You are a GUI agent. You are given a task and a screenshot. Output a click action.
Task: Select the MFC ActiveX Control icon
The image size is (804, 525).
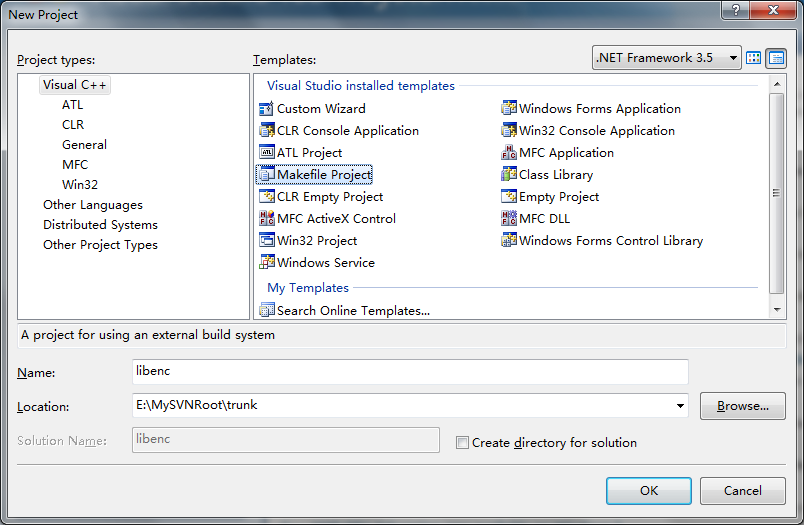click(267, 218)
